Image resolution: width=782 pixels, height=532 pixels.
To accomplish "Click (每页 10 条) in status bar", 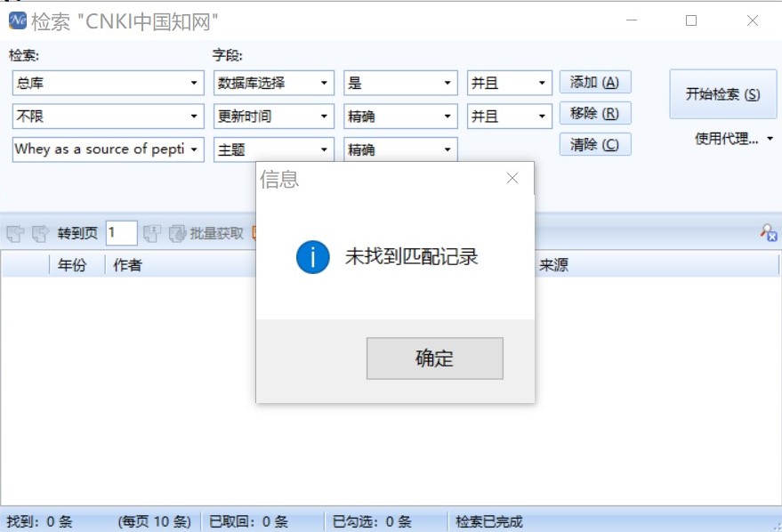I will pos(155,521).
